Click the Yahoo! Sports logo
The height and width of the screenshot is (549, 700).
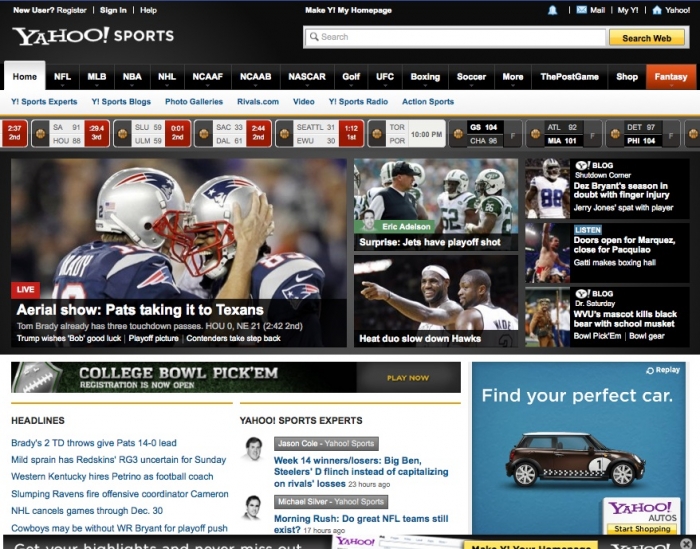click(x=93, y=36)
